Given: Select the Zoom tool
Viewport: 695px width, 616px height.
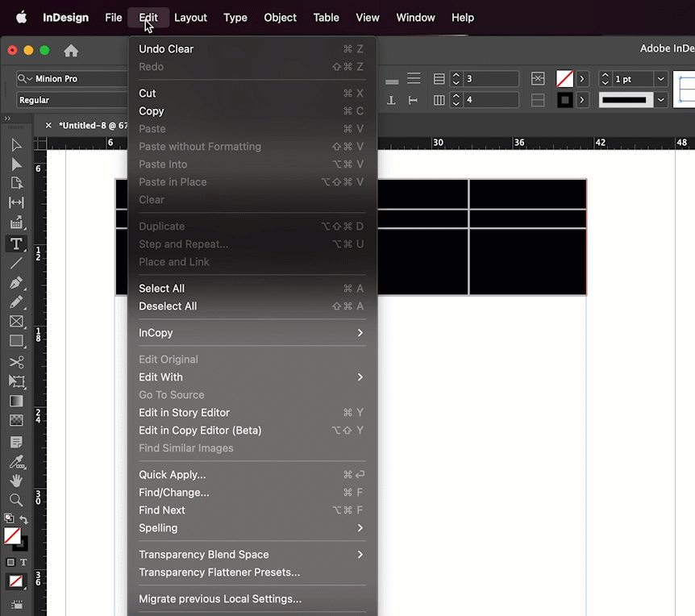Looking at the screenshot, I should (x=16, y=500).
